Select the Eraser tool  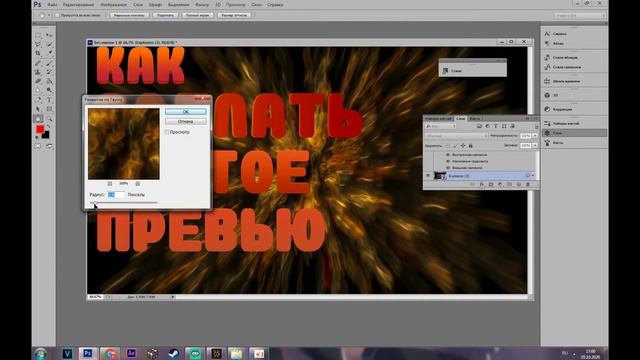pos(38,81)
